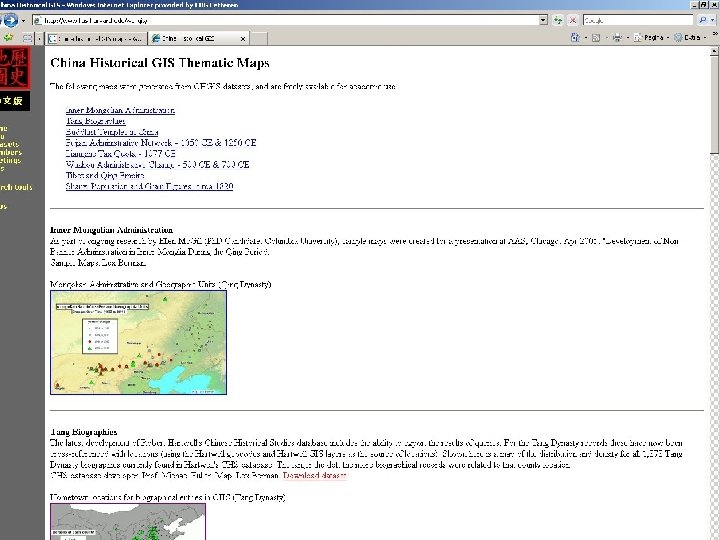The width and height of the screenshot is (720, 540).
Task: Click the browser Forward arrow button
Action: pos(11,20)
